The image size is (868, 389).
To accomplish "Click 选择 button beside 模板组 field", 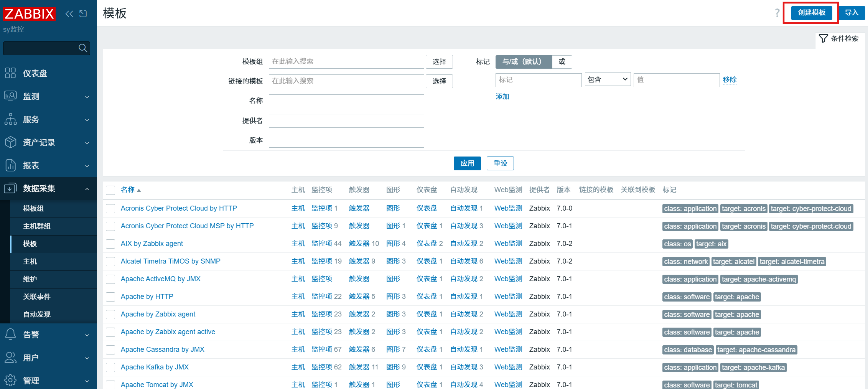I will coord(439,62).
